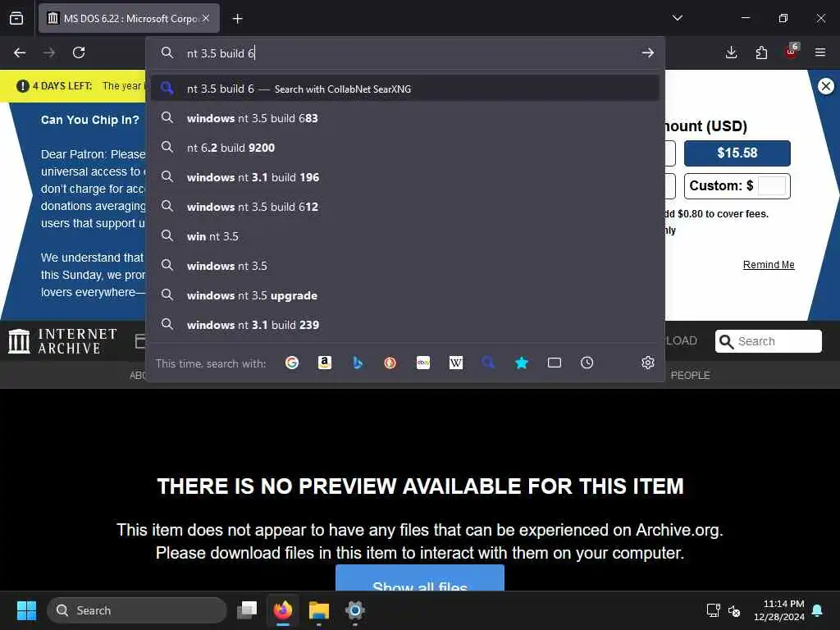Screen dimensions: 840x630
Task: Click Internet Archive logo
Action: [x=62, y=341]
